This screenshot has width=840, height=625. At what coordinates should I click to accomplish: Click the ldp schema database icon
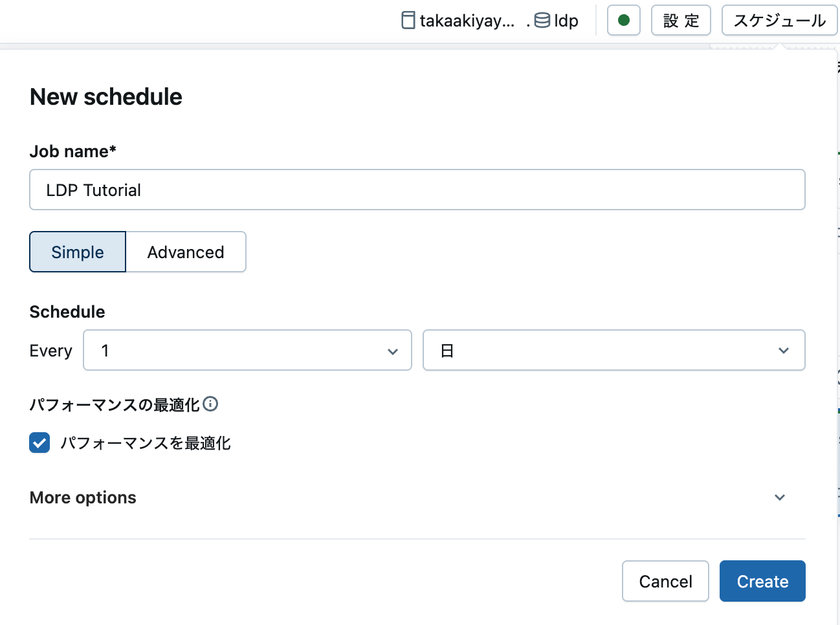542,21
